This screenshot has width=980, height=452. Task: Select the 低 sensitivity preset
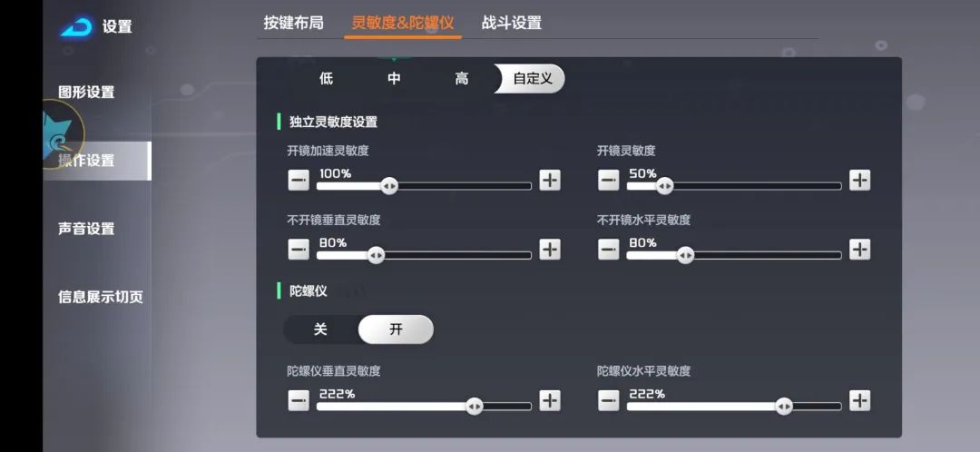click(326, 79)
